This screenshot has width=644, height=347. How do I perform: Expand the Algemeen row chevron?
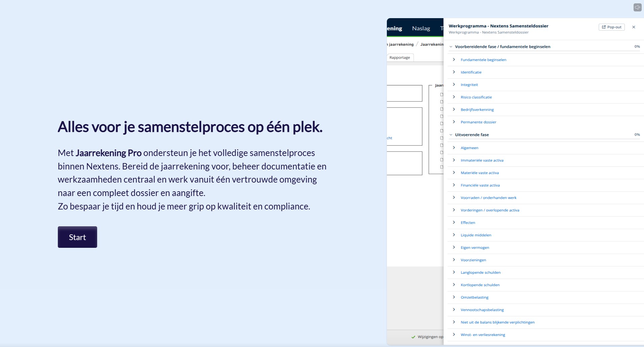[454, 148]
